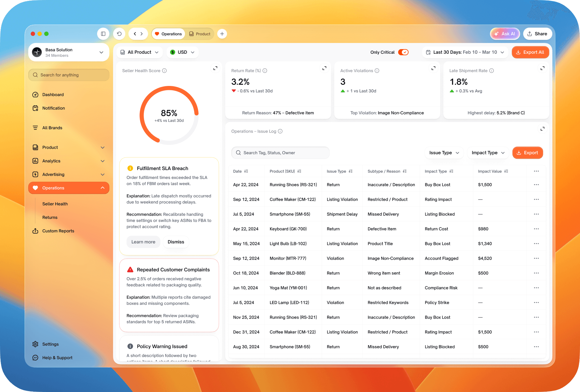Switch to the Product tab

click(x=200, y=34)
